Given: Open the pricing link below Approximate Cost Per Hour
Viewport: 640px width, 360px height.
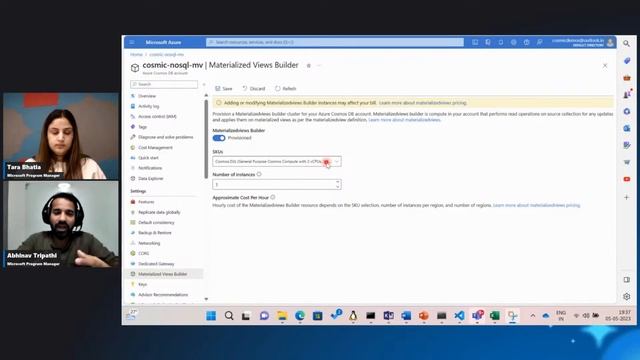Looking at the screenshot, I should click(x=536, y=205).
